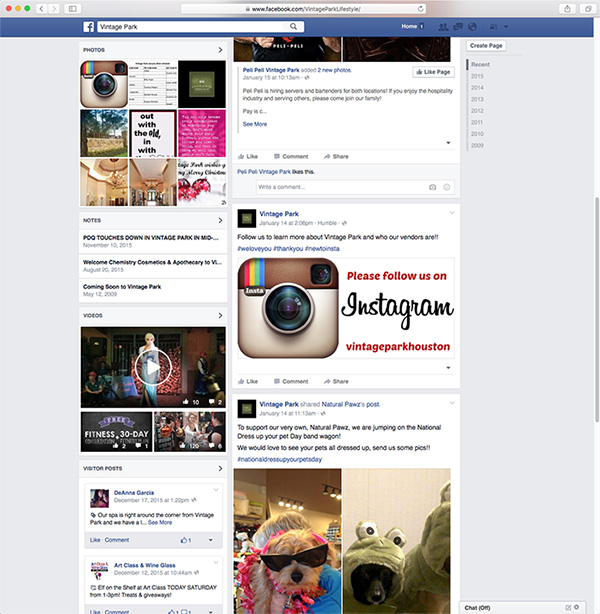Show all tabs icon in Safari
The width and height of the screenshot is (600, 614).
pos(588,9)
